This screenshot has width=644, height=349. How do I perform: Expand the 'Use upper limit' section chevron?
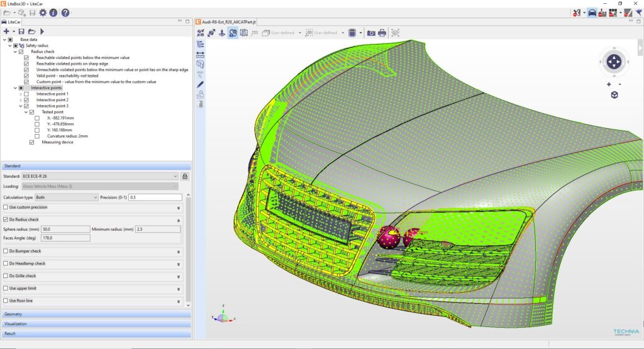click(x=179, y=289)
